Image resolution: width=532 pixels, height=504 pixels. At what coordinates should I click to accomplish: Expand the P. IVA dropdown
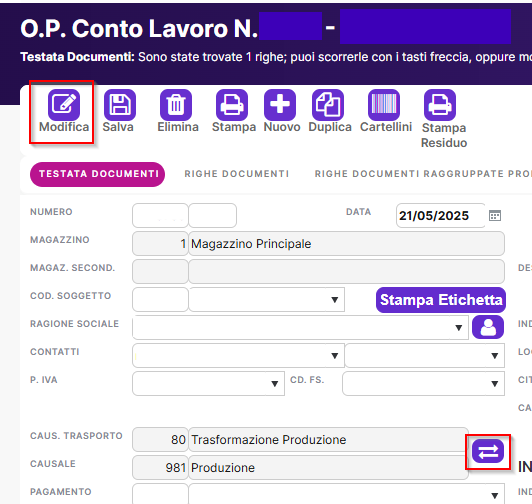click(275, 384)
